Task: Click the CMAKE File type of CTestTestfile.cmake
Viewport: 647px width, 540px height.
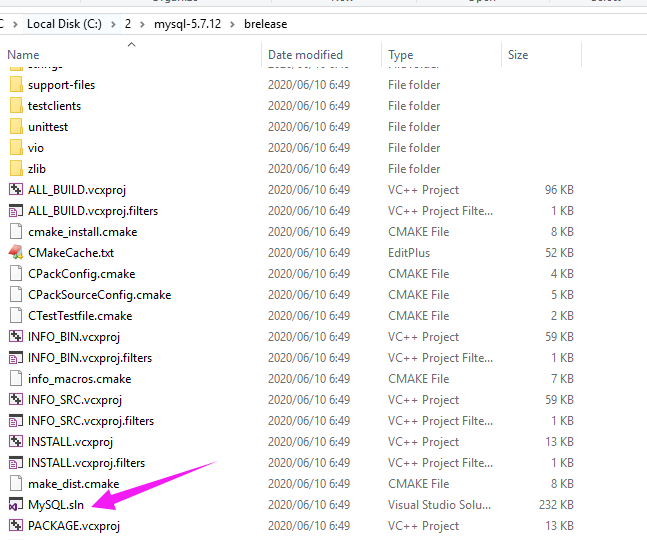Action: (418, 316)
